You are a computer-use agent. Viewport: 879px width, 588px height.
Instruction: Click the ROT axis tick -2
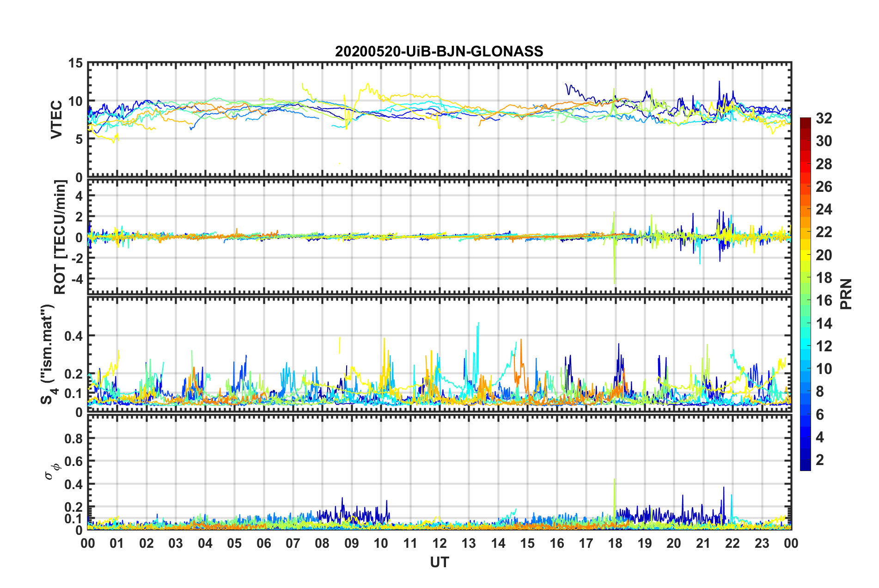[x=77, y=258]
